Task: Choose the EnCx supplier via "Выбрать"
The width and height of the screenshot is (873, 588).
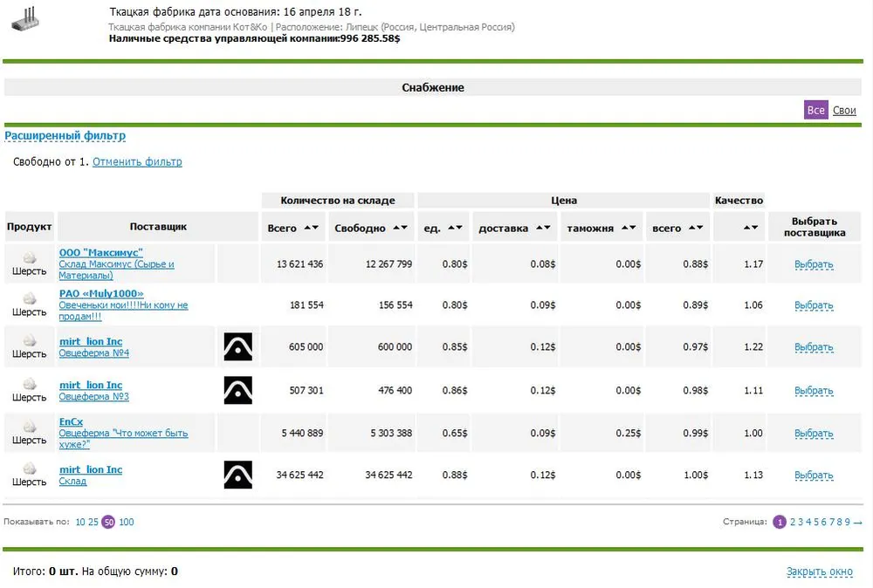Action: (x=814, y=434)
